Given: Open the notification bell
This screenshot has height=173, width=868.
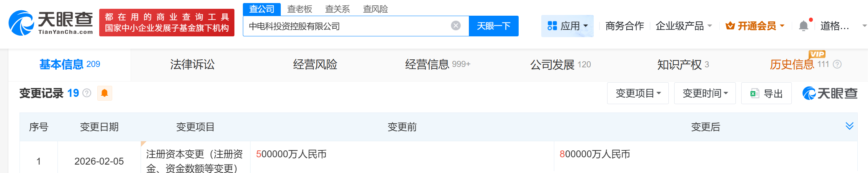Looking at the screenshot, I should 804,26.
